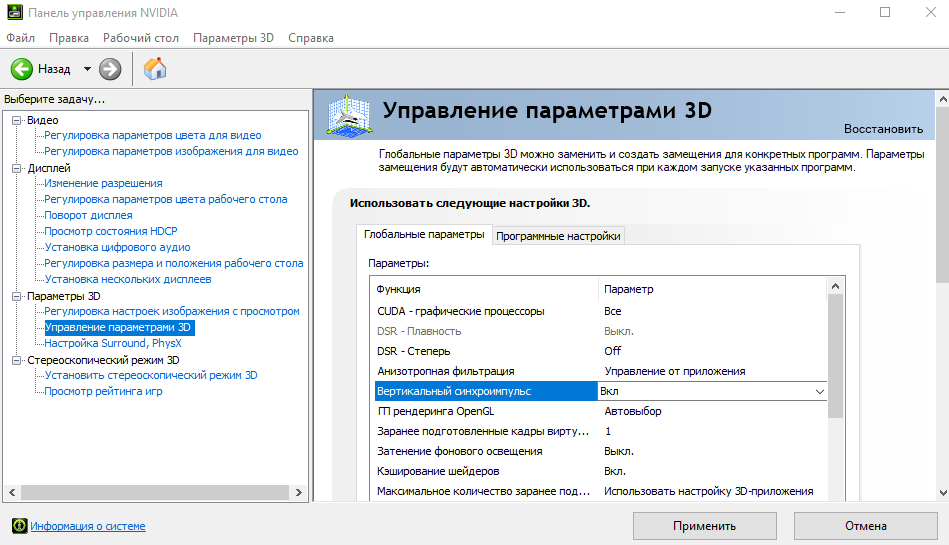Select "Настройка Surround, PhysX" tree item

tap(113, 343)
